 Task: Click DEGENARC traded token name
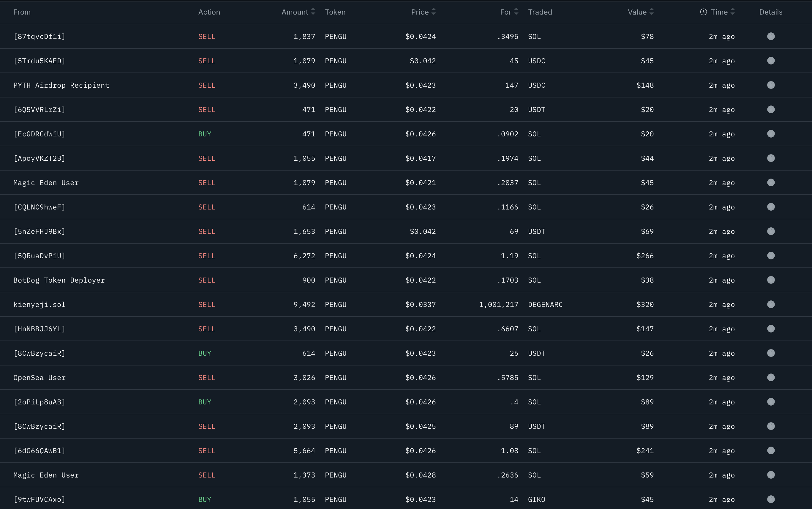coord(545,305)
